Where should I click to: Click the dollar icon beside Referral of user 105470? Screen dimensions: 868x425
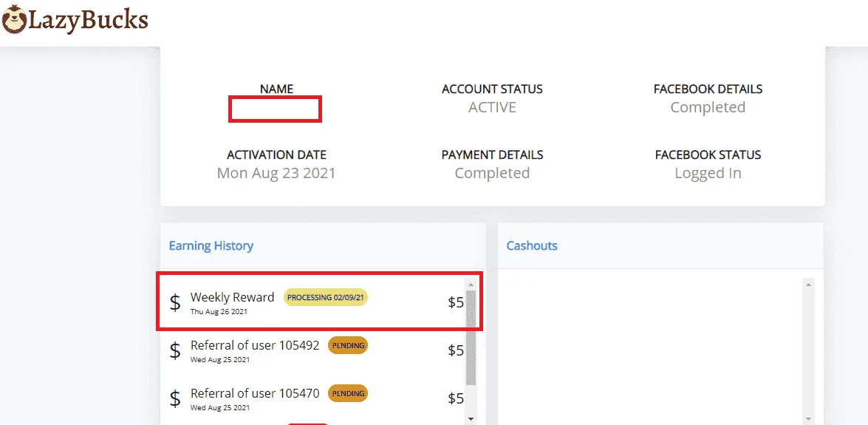pyautogui.click(x=175, y=398)
